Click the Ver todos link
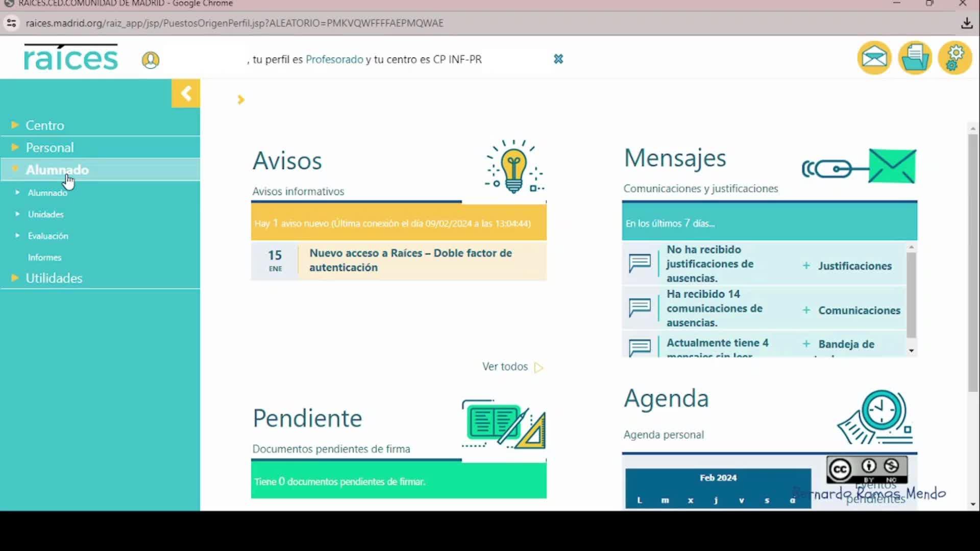Viewport: 980px width, 551px height. pos(505,366)
